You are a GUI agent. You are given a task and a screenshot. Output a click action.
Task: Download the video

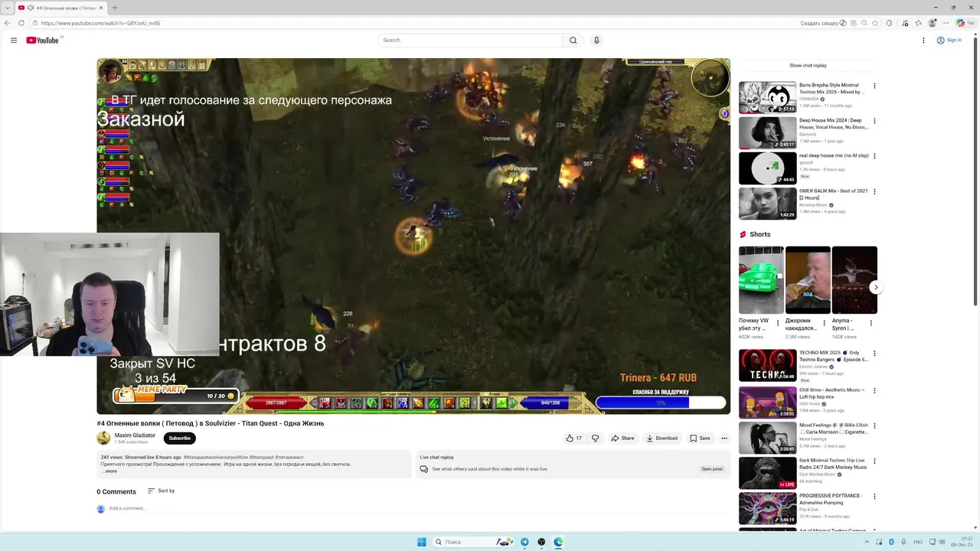tap(661, 438)
